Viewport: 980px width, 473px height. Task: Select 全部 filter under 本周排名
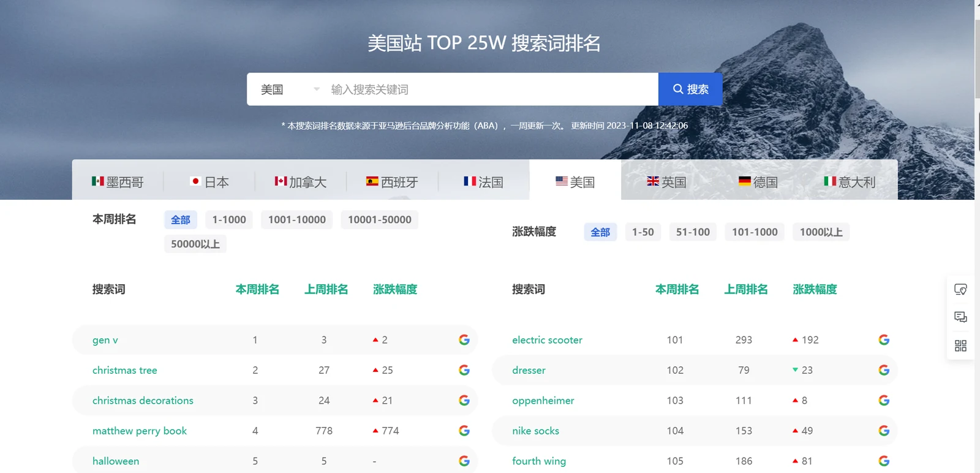181,219
